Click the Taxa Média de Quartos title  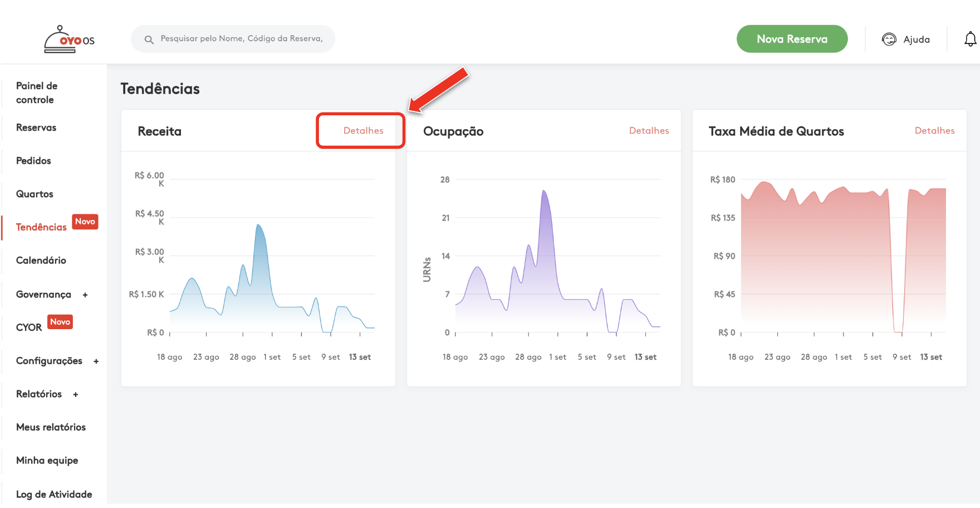pyautogui.click(x=776, y=131)
